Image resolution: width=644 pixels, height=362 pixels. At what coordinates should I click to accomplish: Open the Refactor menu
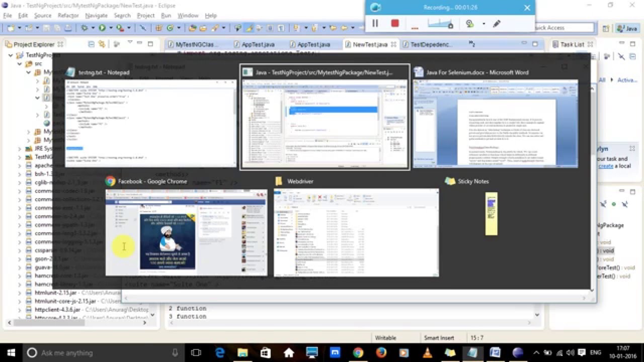pos(68,16)
